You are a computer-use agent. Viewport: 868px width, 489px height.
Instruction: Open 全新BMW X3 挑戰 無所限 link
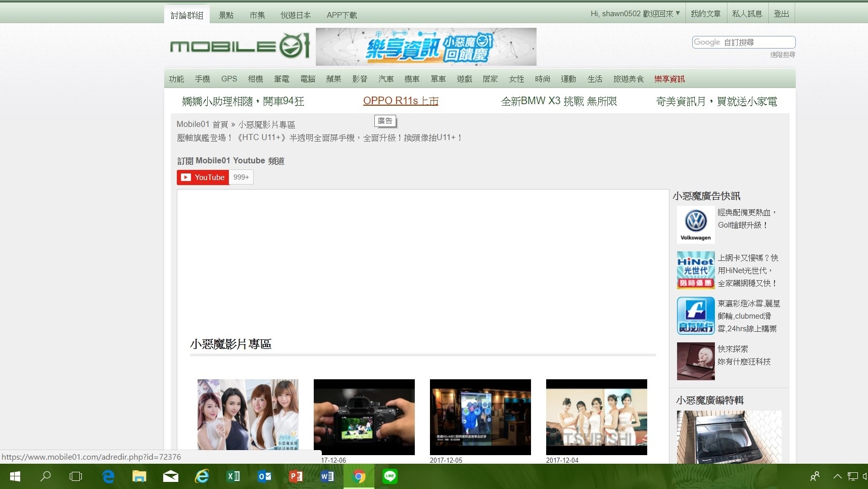pos(559,101)
